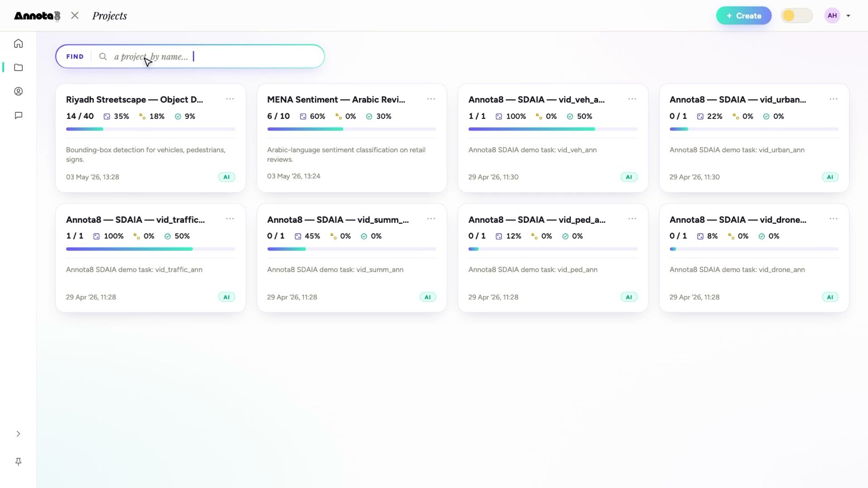Click the review icon beside 18% on Riyadh card
868x488 pixels.
click(143, 117)
